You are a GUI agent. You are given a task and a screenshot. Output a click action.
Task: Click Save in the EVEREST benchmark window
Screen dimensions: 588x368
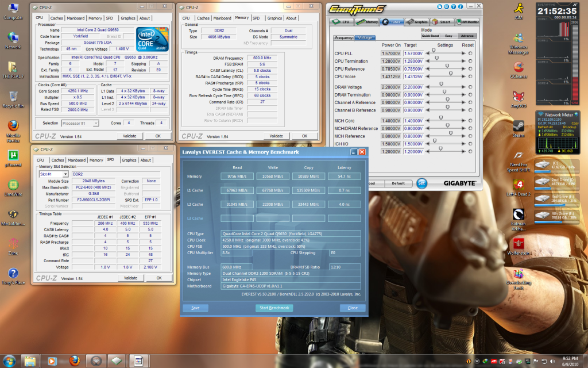point(195,308)
